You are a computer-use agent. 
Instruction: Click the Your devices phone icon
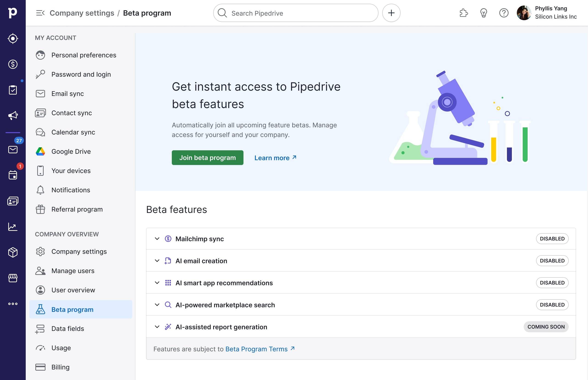pos(40,171)
